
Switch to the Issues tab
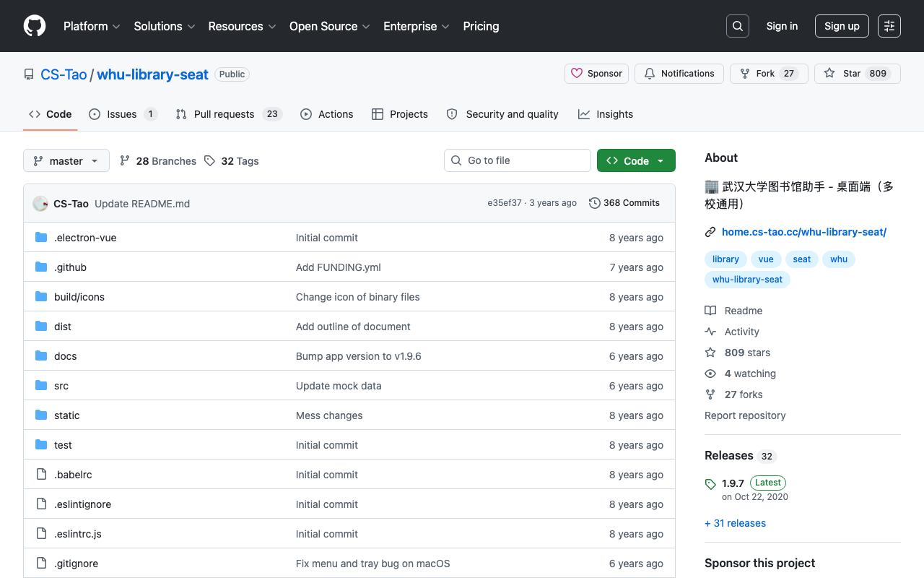pos(123,114)
